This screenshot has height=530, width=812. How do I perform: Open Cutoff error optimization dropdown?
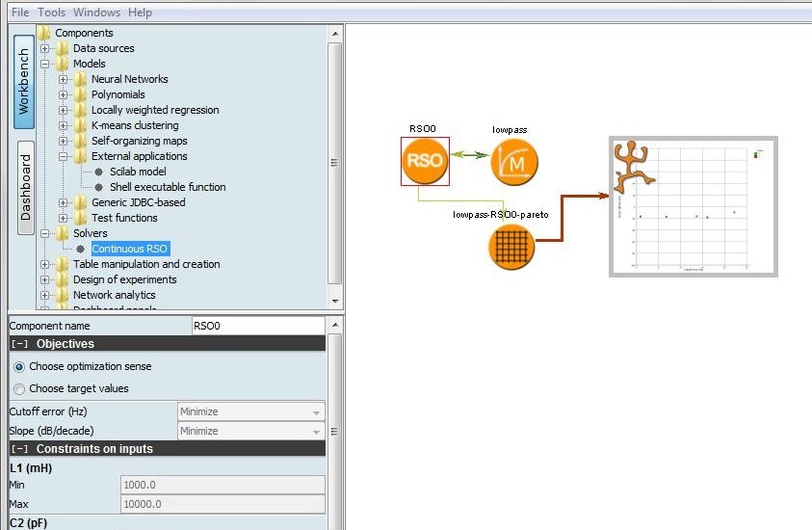[x=251, y=411]
